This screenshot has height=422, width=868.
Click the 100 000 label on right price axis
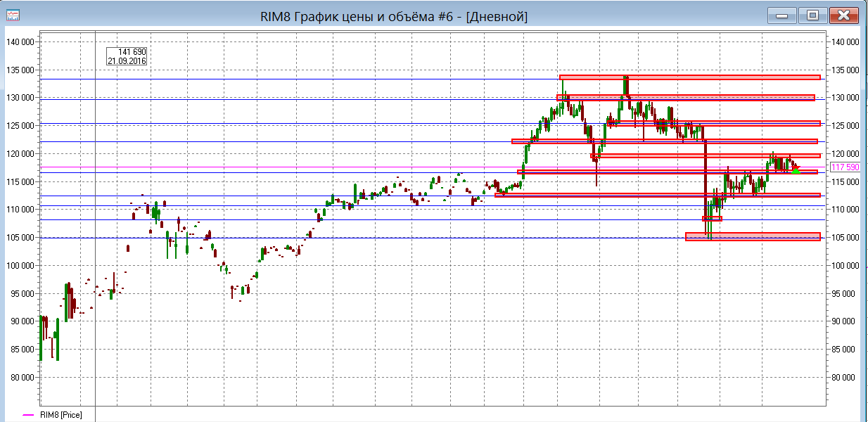pyautogui.click(x=845, y=265)
